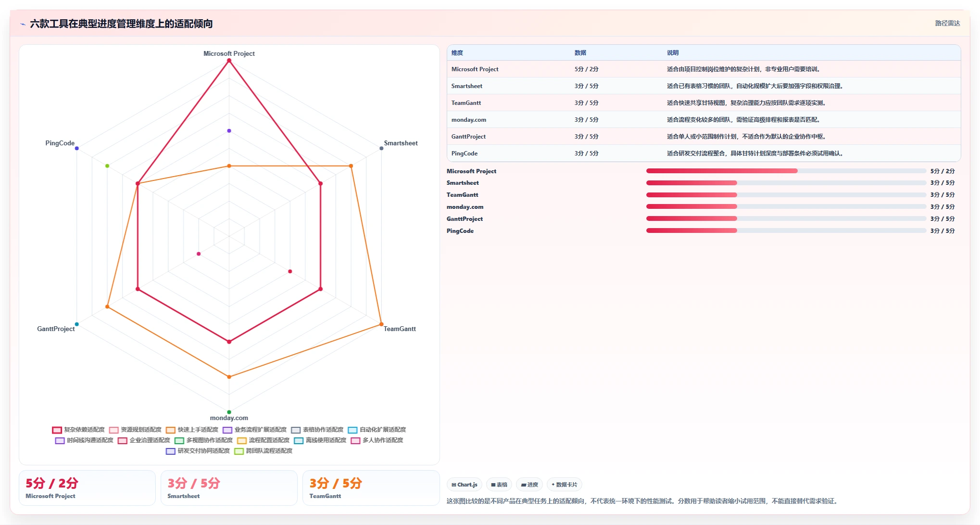Click the PingCode description about 研发交付流程整合
980x525 pixels.
pyautogui.click(x=755, y=154)
